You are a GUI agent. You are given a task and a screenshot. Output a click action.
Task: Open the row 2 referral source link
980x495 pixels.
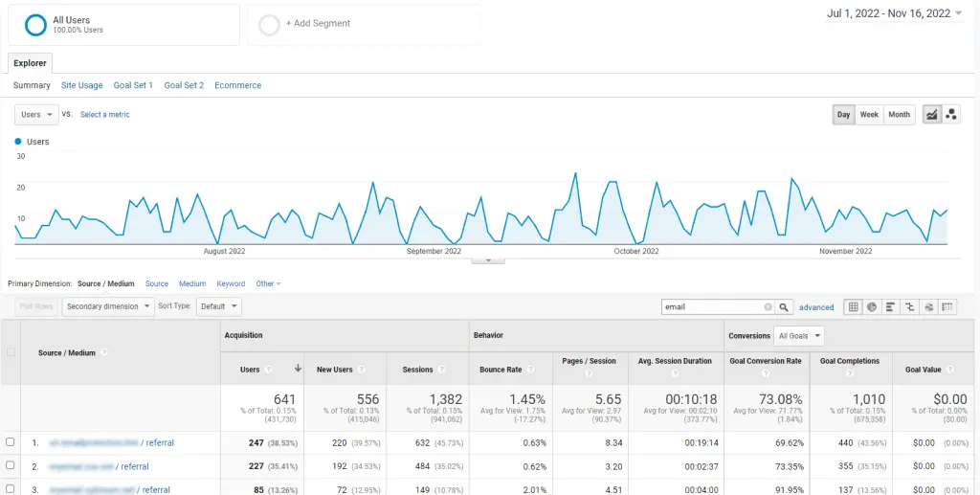99,466
